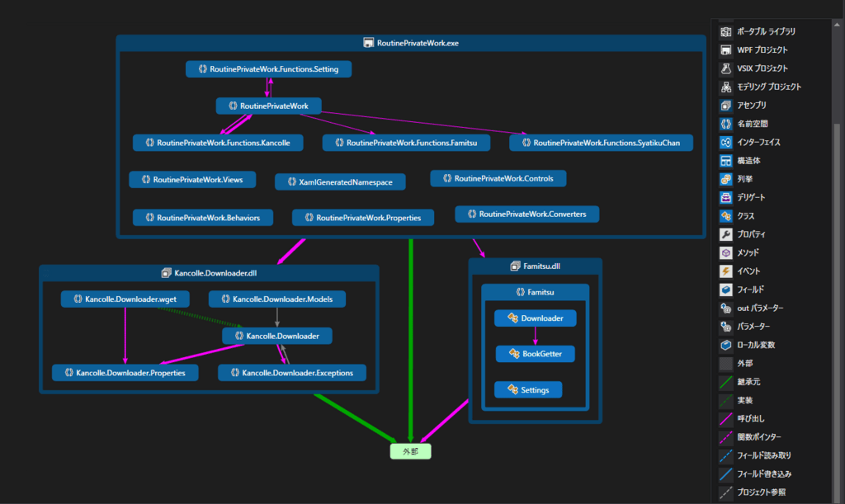Select the BookGetter node inside Famitsu
The width and height of the screenshot is (845, 504).
point(535,353)
